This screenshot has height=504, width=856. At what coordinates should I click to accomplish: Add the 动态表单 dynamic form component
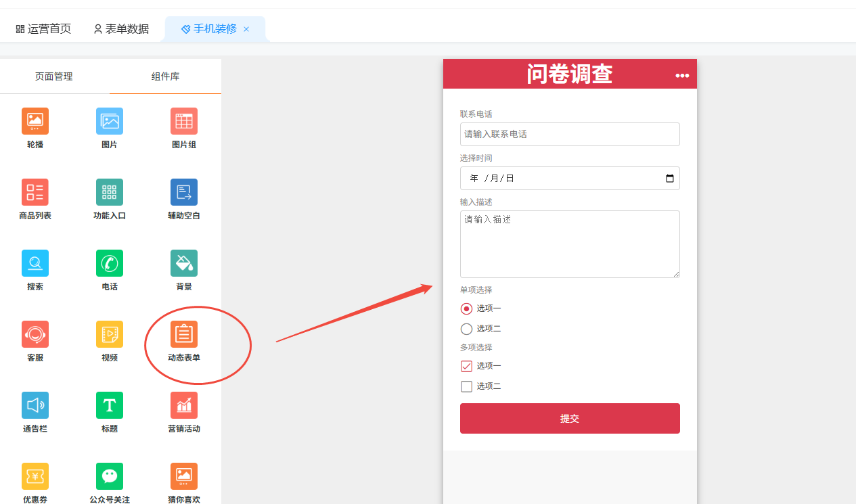[184, 335]
